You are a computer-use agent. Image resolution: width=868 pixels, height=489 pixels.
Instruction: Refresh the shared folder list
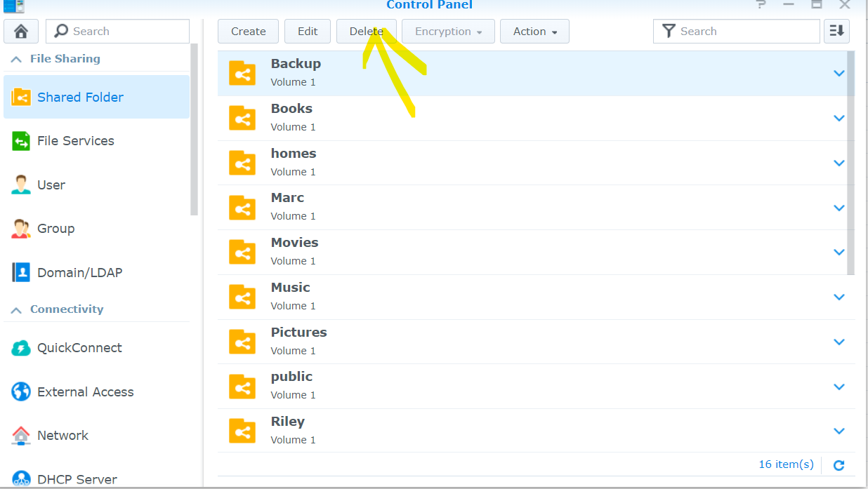839,464
